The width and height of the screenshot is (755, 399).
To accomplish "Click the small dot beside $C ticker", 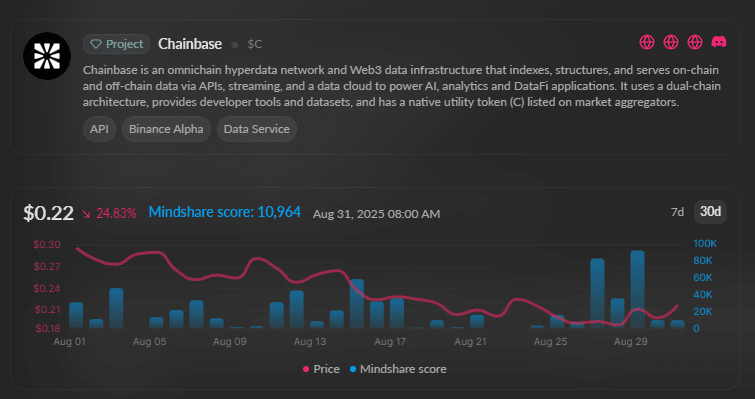I will pos(234,45).
